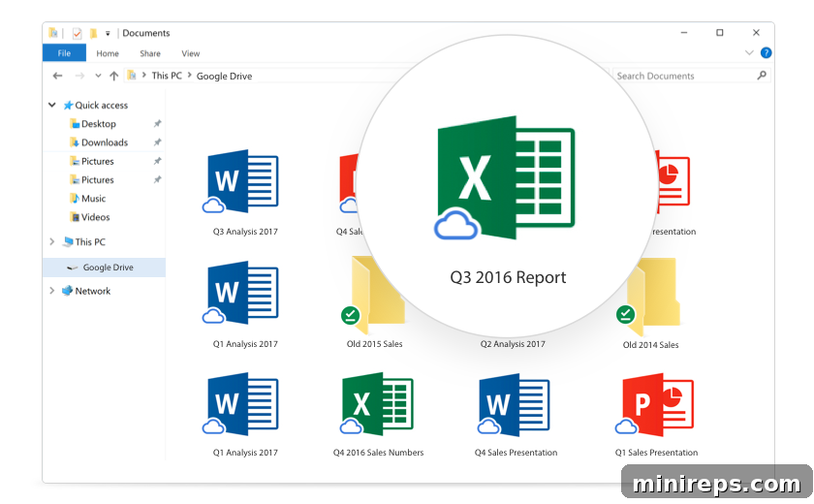814x504 pixels.
Task: Click the search magnifier icon
Action: click(x=762, y=76)
